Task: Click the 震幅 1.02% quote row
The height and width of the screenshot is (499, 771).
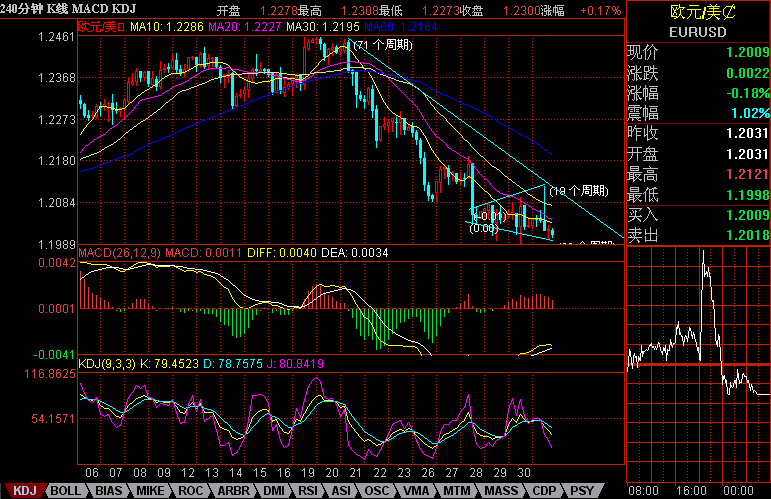Action: 698,114
